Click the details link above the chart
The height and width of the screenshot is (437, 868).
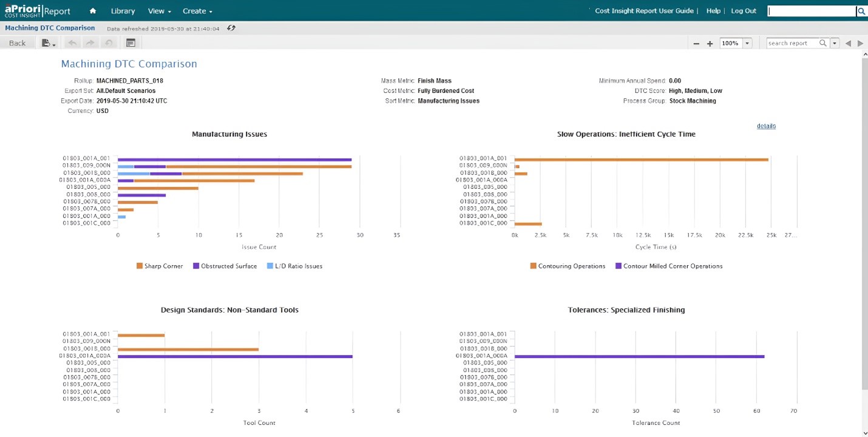tap(766, 126)
